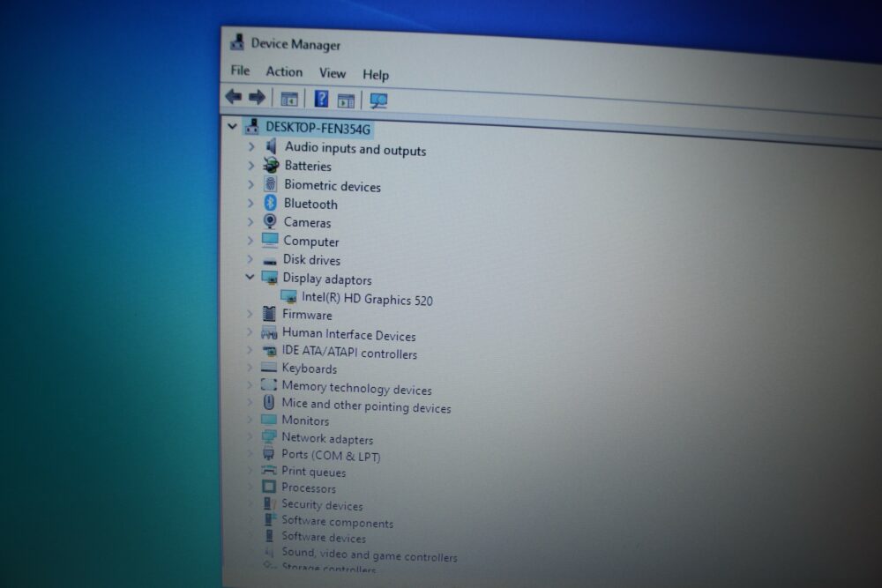Select Sound, video and game controllers

tap(370, 555)
